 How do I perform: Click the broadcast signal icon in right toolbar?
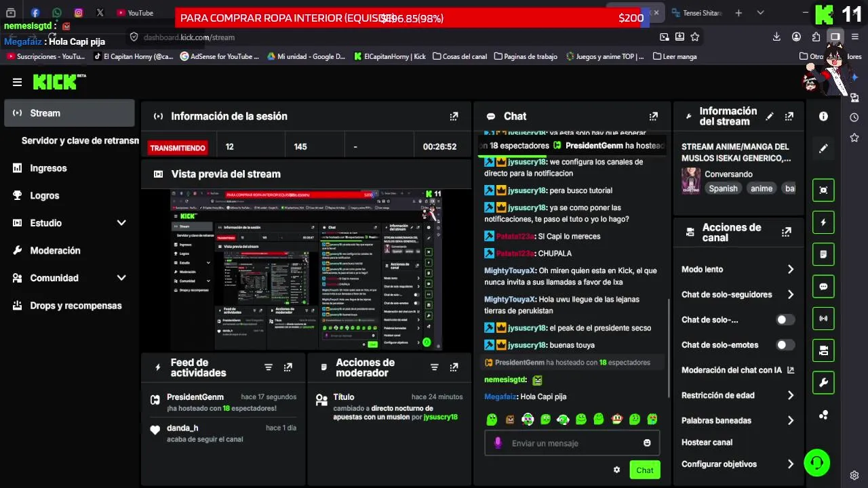pyautogui.click(x=823, y=319)
